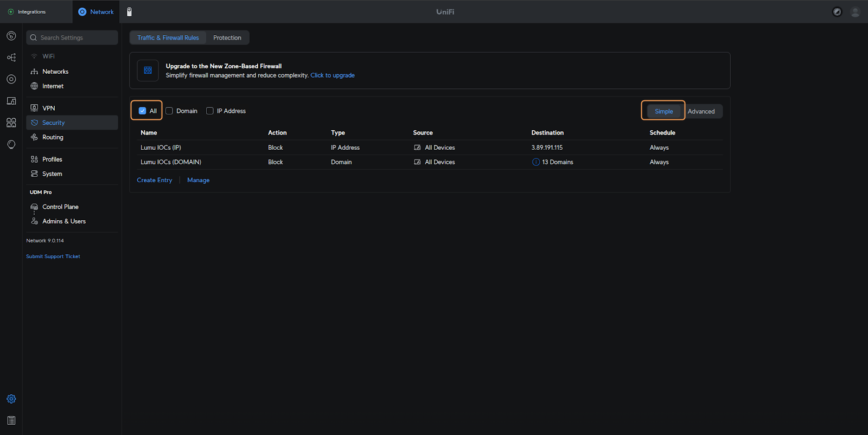868x435 pixels.
Task: Enable the IP Address filter checkbox
Action: point(210,111)
